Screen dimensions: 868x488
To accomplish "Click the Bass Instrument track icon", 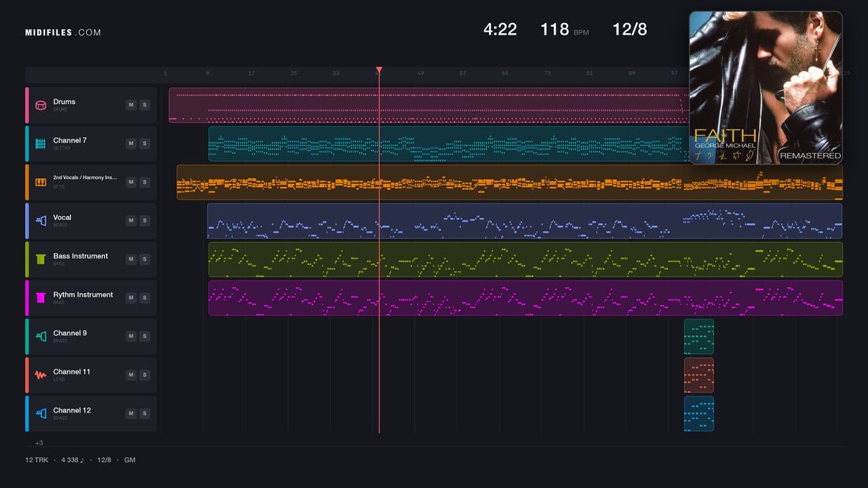I will [40, 259].
